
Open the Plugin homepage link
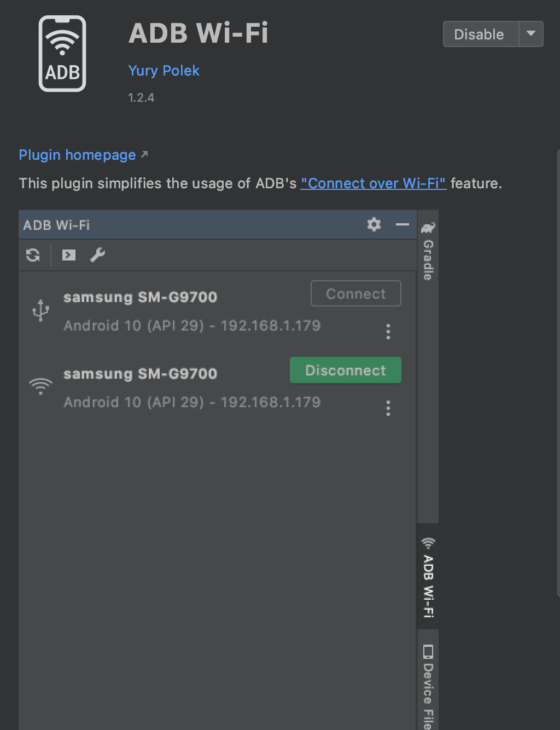point(77,155)
